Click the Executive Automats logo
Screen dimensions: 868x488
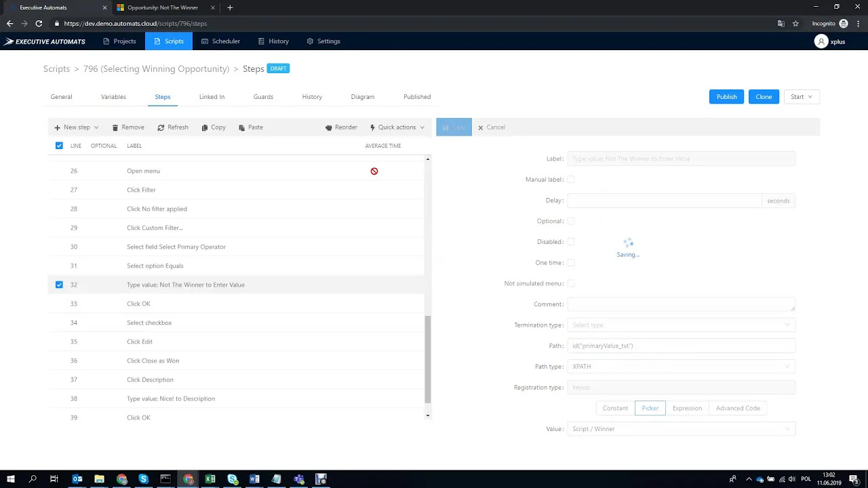coord(44,41)
